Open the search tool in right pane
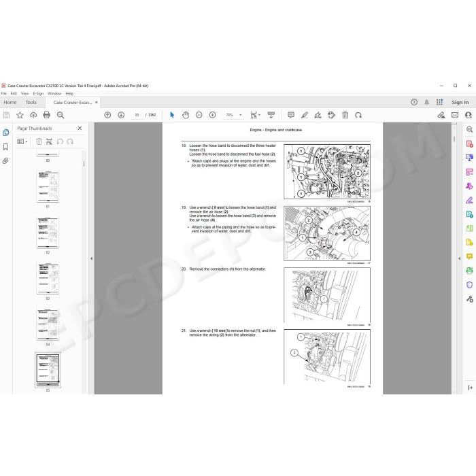 click(x=469, y=130)
